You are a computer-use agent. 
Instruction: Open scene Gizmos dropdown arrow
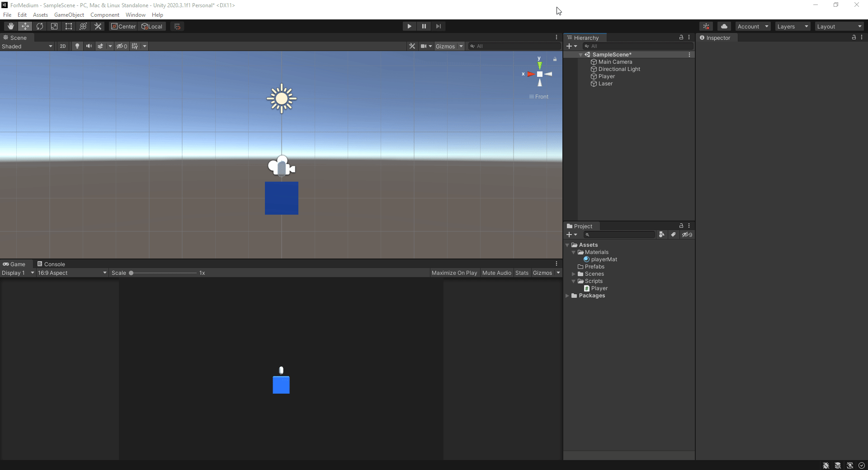coord(461,46)
